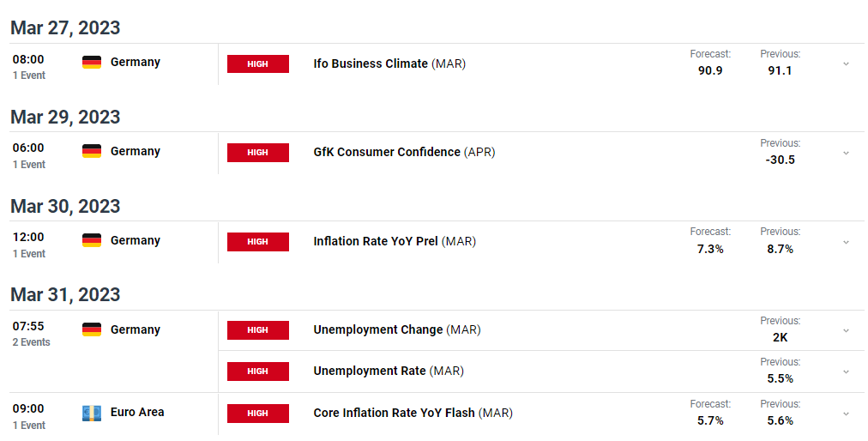868x441 pixels.
Task: Expand the Unemployment Rate row chevron
Action: pyautogui.click(x=846, y=372)
